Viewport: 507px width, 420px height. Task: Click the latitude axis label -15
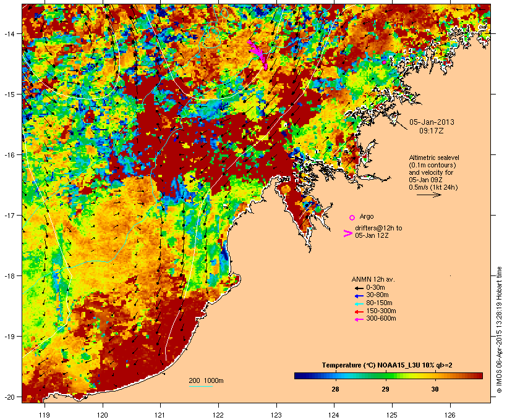pos(9,94)
